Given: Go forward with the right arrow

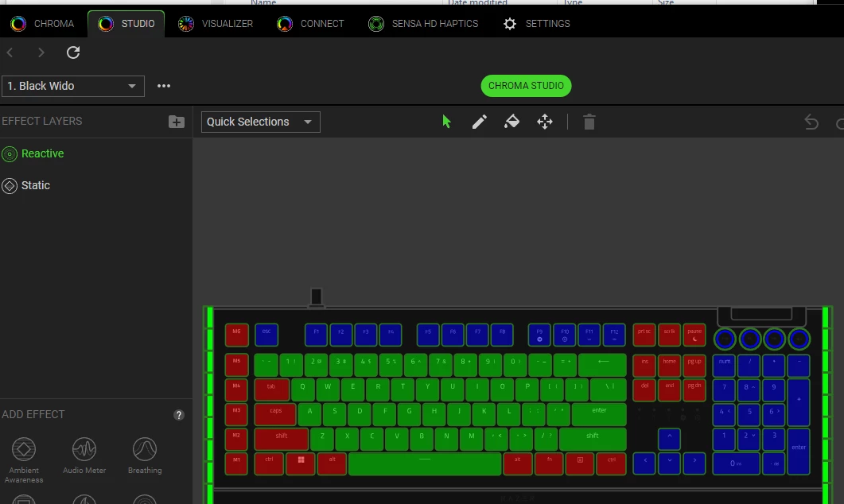Looking at the screenshot, I should (41, 52).
